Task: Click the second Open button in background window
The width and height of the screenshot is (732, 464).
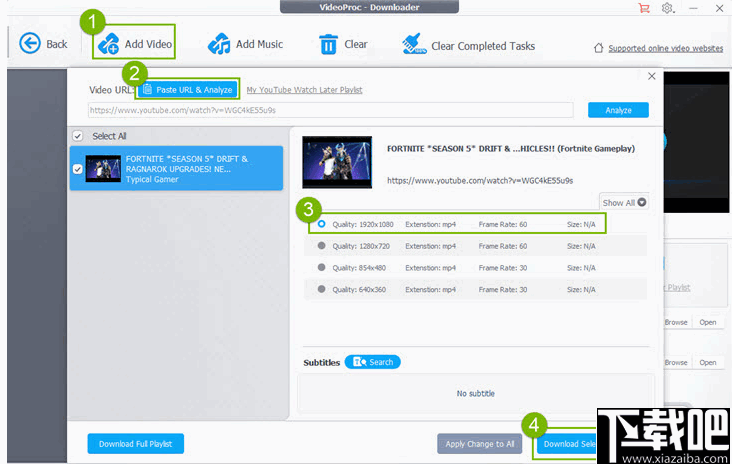Action: [x=708, y=362]
